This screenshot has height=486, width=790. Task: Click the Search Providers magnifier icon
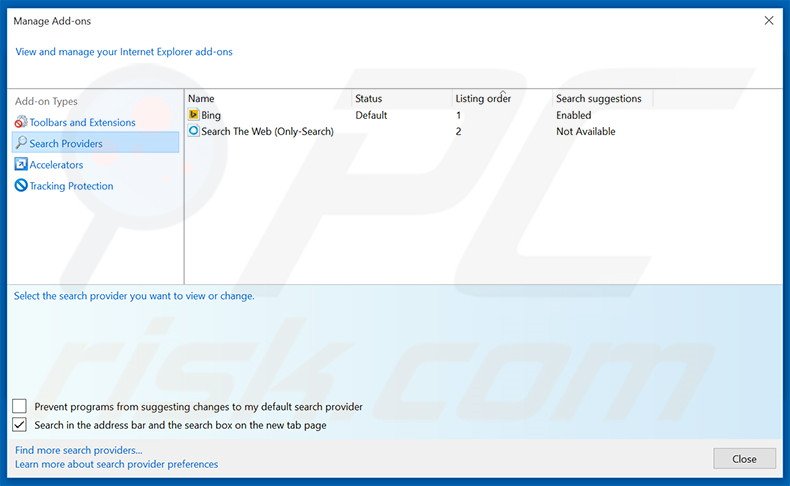click(21, 144)
